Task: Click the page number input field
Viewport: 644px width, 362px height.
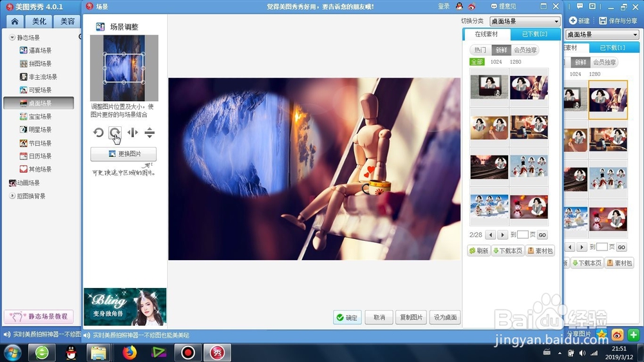Action: pos(522,234)
